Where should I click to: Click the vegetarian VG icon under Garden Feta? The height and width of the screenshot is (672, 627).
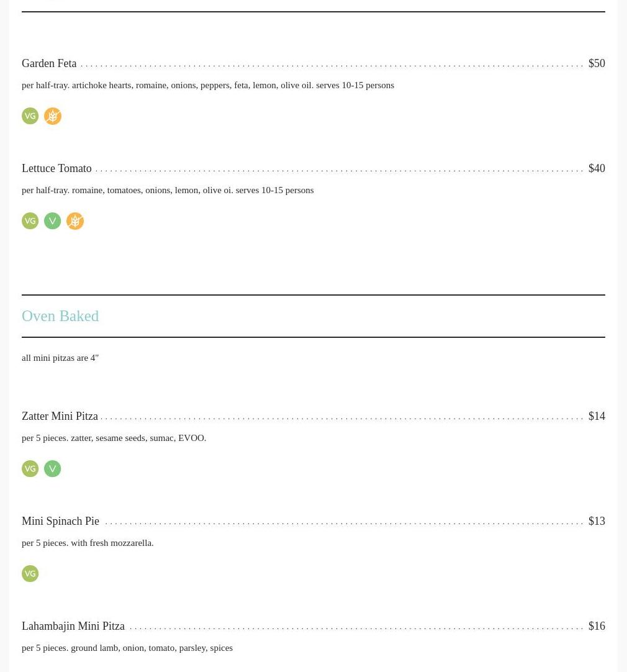pos(30,116)
